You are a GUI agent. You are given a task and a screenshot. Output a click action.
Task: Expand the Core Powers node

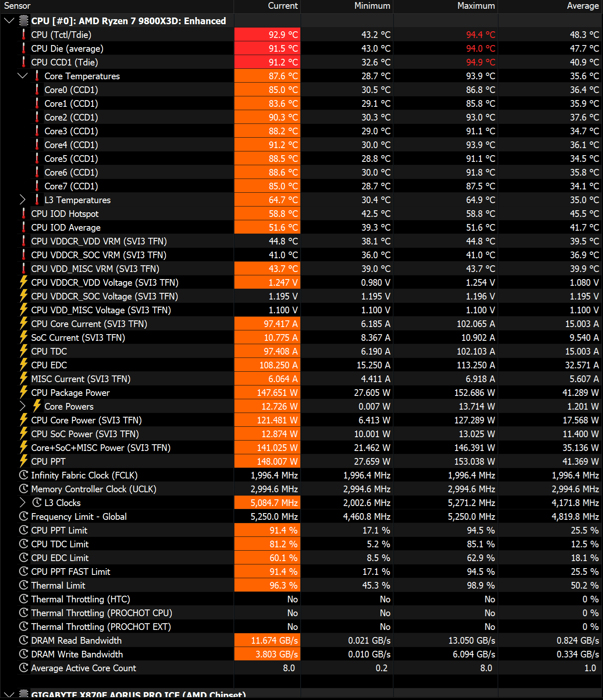coord(23,406)
